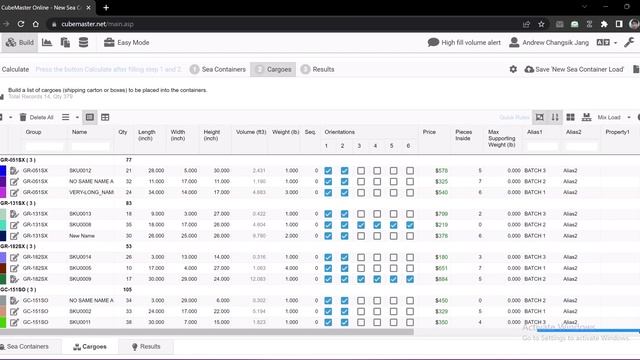
Task: Open the documents copy icon in top toolbar
Action: point(65,42)
